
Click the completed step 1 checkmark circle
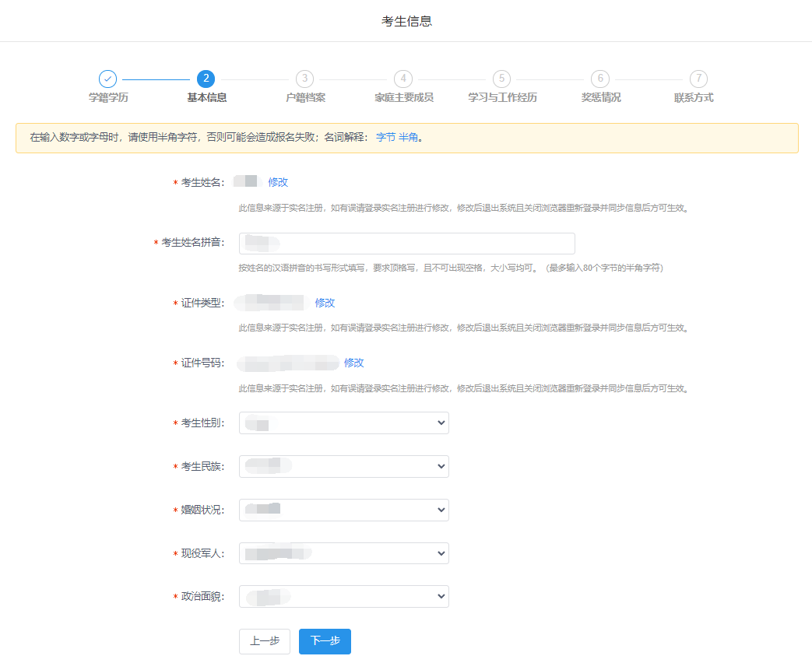point(107,79)
